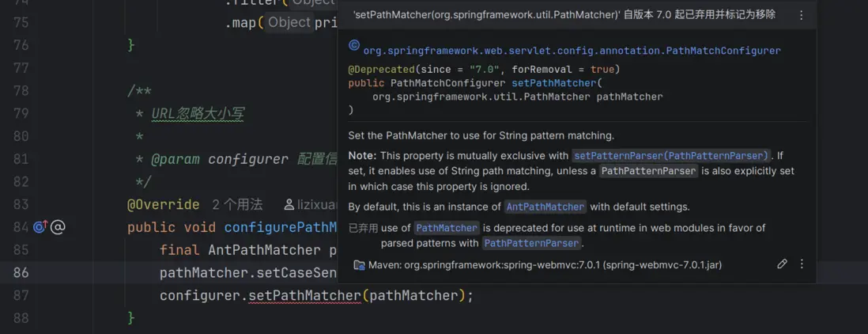Open the AntPathMatcher link in documentation
Screen dimensions: 868x334
[545, 207]
